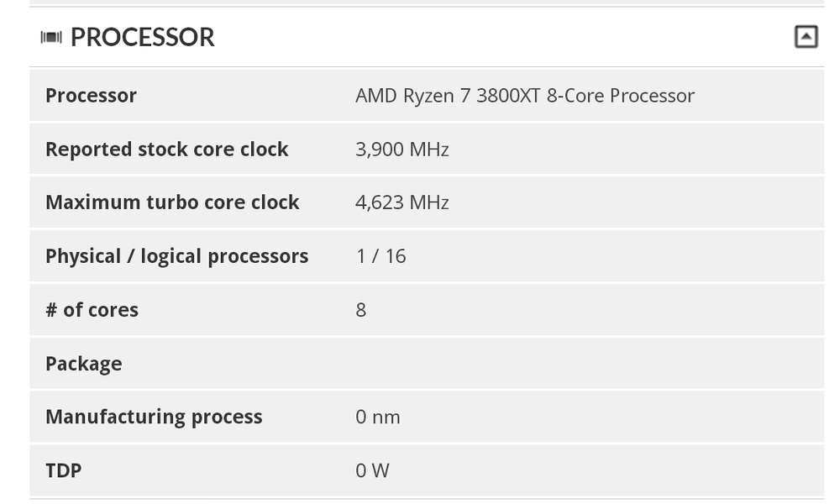Click the 0 nm value
829x504 pixels.
(377, 417)
